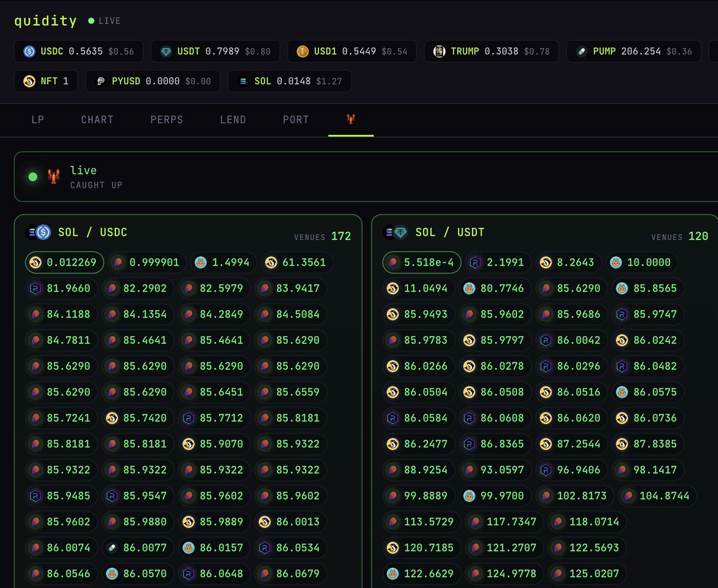Click the SOL / USDC panel title
This screenshot has width=718, height=588.
click(x=93, y=232)
